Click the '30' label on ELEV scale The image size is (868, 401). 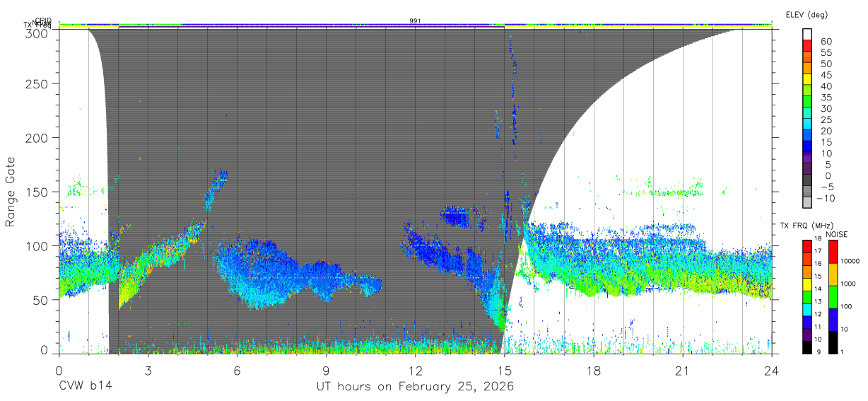(x=826, y=108)
